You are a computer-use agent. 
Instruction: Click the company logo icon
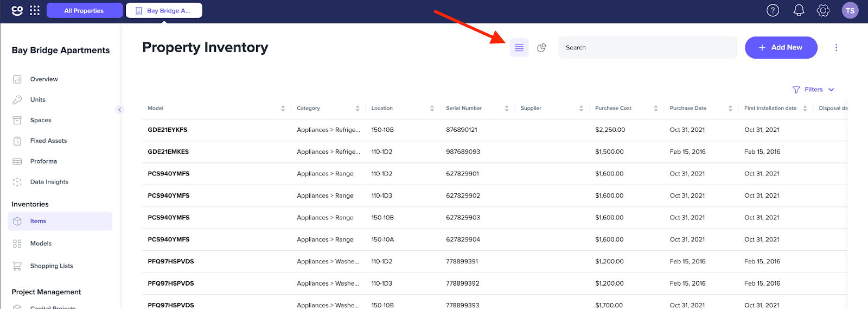click(x=17, y=10)
